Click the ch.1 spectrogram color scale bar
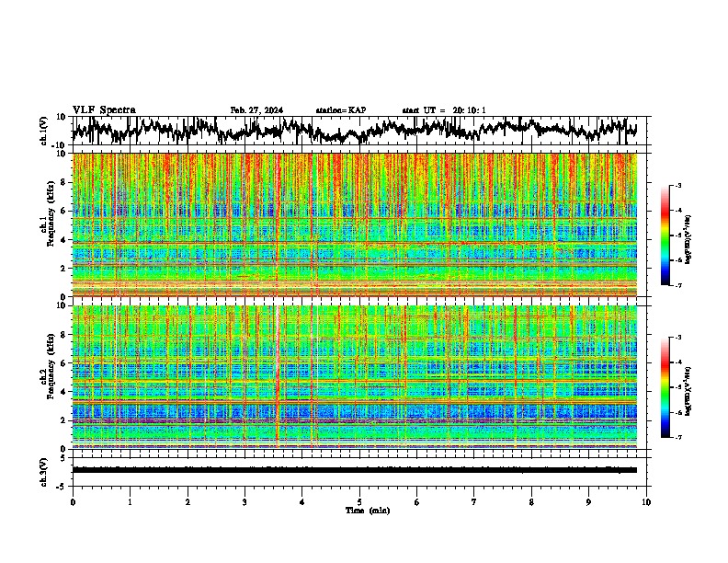The width and height of the screenshot is (728, 563). [x=665, y=236]
